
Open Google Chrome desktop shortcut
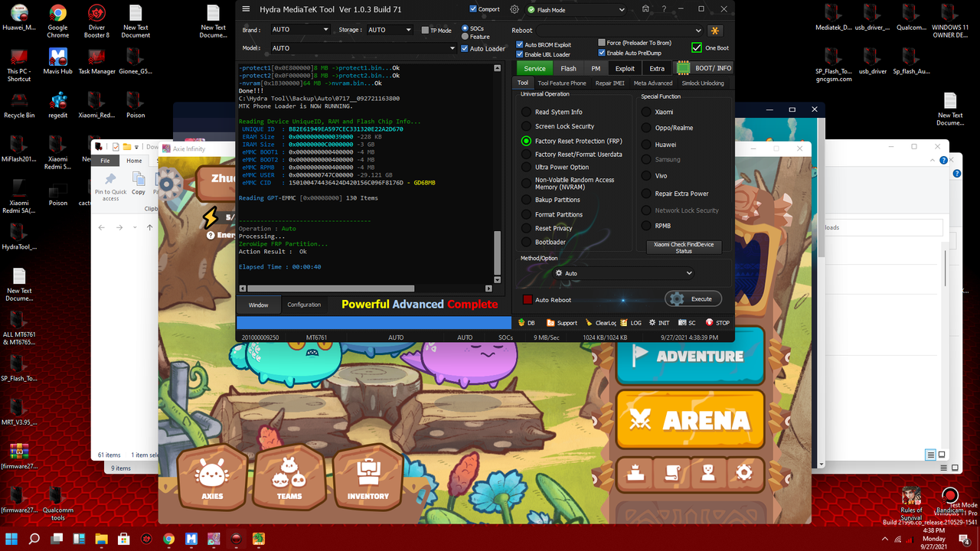(57, 21)
